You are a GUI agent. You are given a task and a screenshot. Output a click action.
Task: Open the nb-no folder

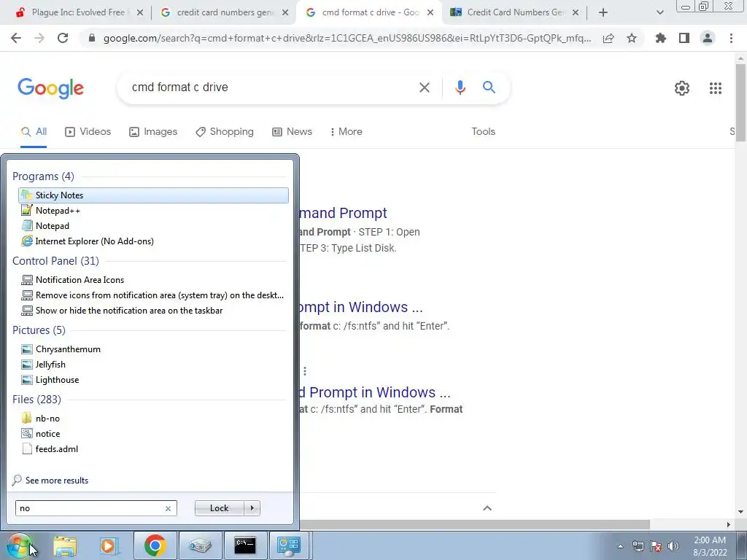point(47,418)
